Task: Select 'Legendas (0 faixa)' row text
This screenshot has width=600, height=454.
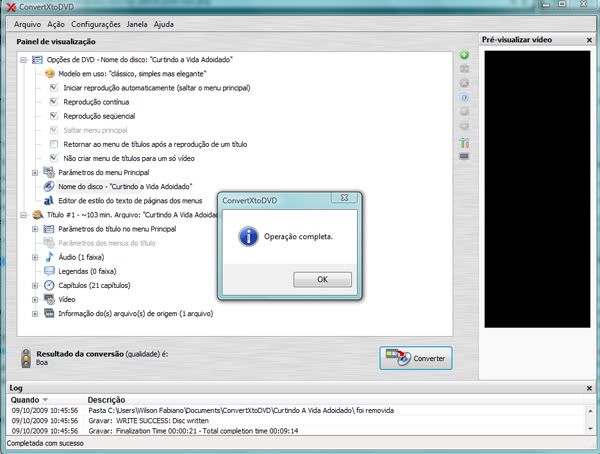Action: pyautogui.click(x=87, y=271)
